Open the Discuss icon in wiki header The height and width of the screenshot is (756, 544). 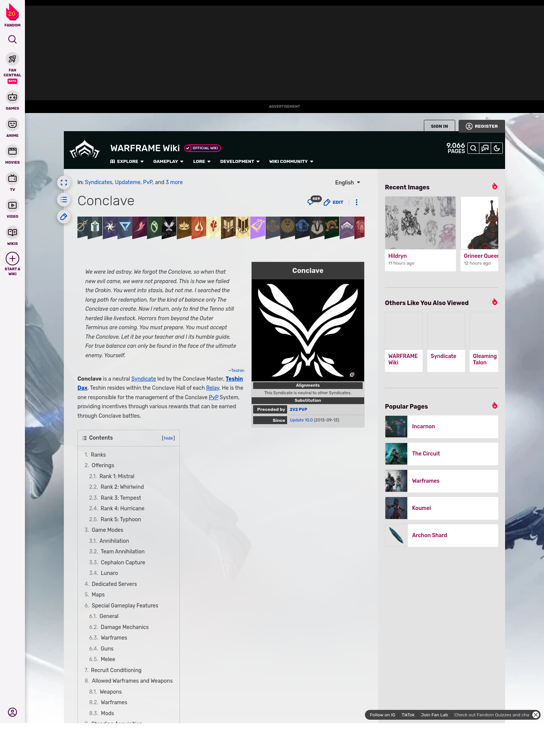485,148
